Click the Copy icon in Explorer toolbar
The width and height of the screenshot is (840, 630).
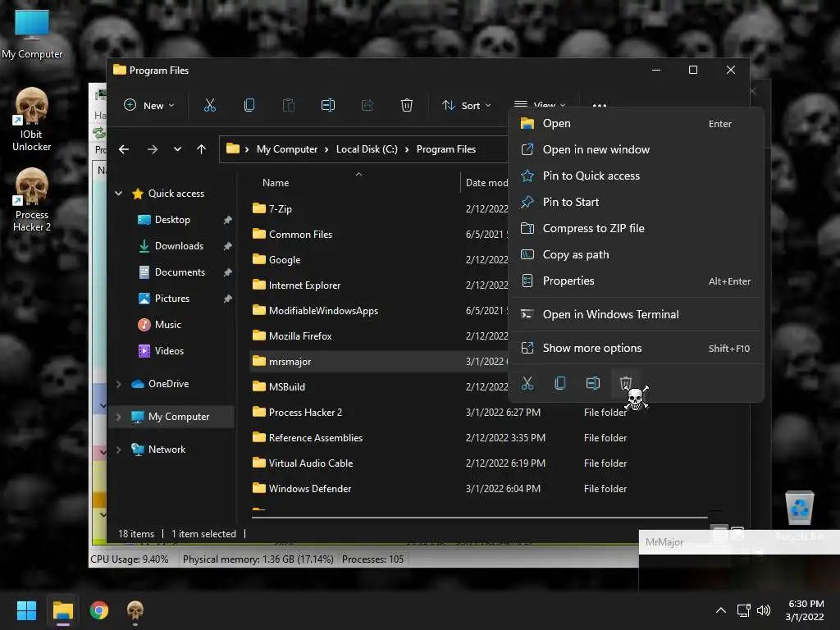(x=249, y=106)
